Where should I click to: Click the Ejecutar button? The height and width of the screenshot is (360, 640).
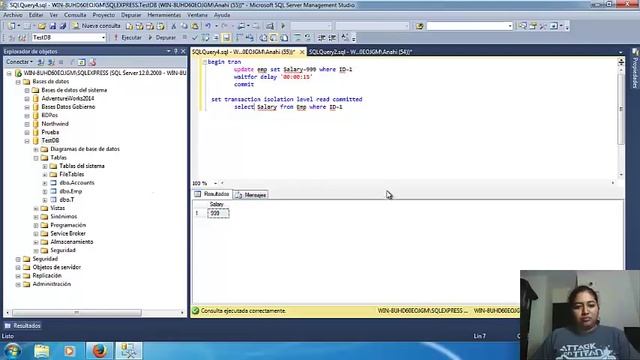tap(127, 38)
